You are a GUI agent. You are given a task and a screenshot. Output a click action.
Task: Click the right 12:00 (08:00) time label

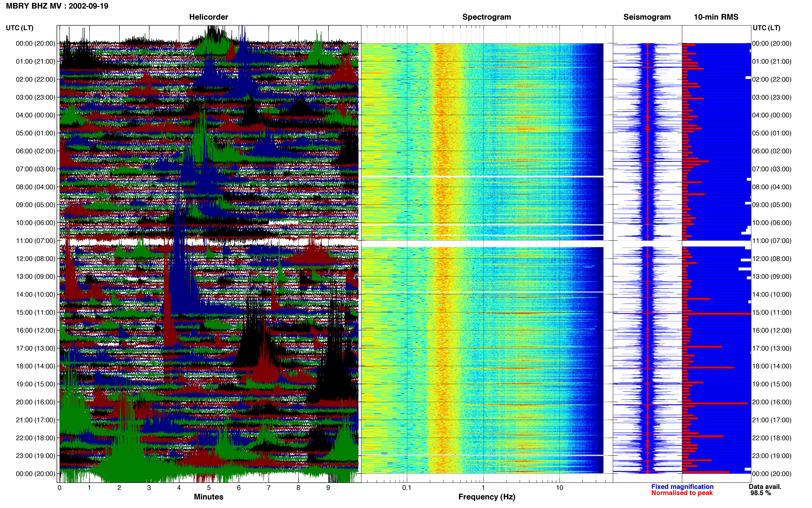coord(772,259)
